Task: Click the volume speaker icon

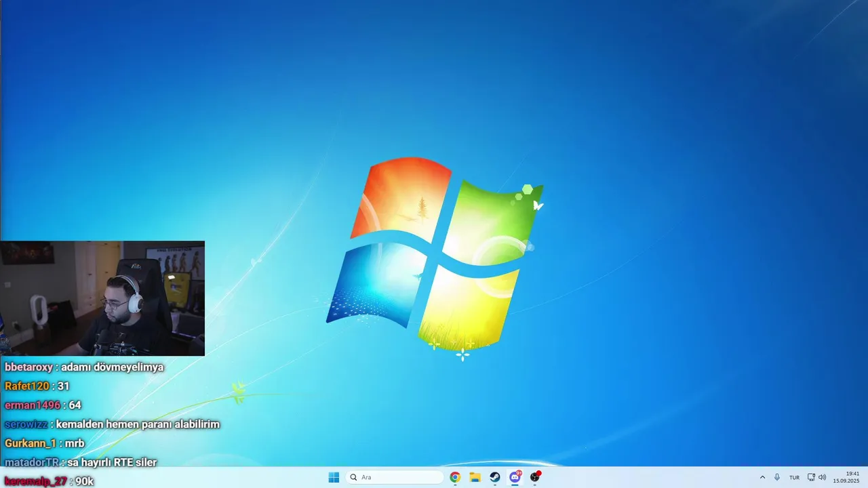Action: tap(822, 477)
